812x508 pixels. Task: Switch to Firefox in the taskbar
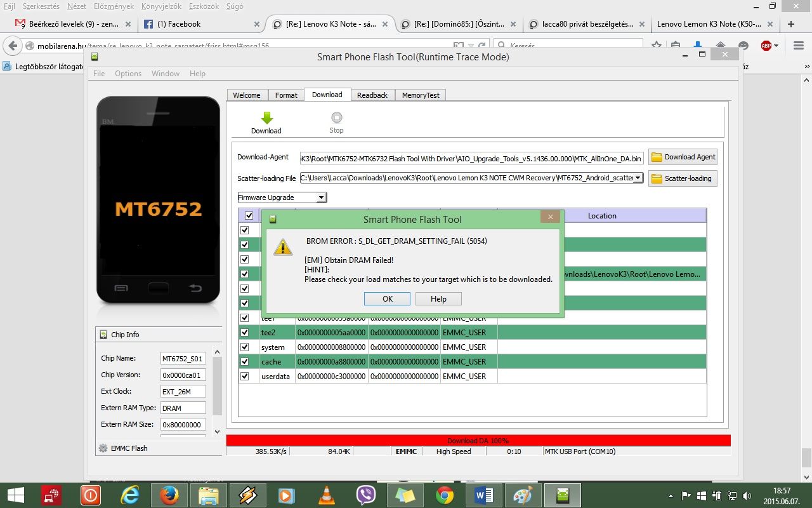(169, 495)
